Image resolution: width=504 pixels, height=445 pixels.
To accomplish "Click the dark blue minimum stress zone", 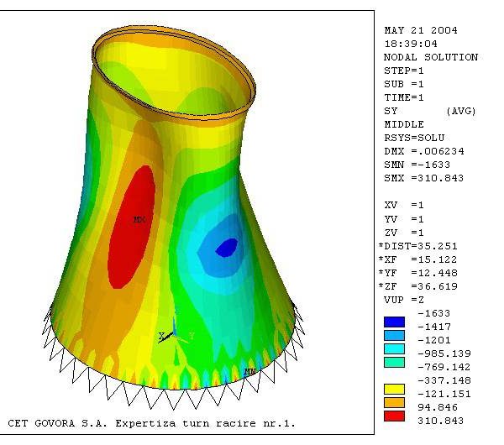I will point(226,246).
